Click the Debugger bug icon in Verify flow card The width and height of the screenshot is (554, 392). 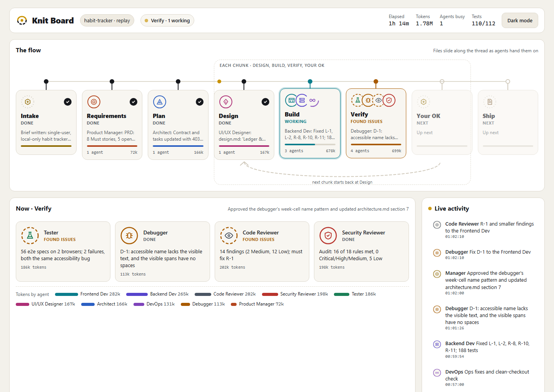[x=368, y=100]
